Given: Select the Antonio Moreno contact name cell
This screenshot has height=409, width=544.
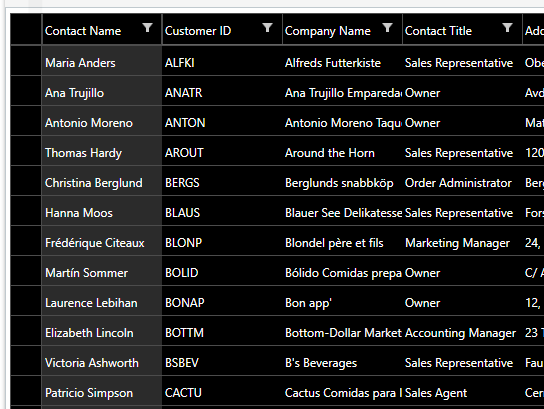Looking at the screenshot, I should click(x=102, y=121).
